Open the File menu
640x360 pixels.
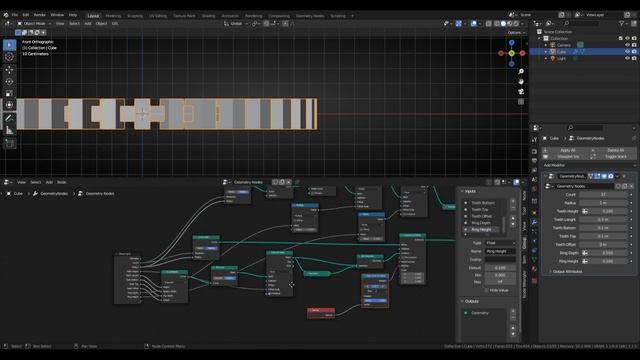[15, 15]
